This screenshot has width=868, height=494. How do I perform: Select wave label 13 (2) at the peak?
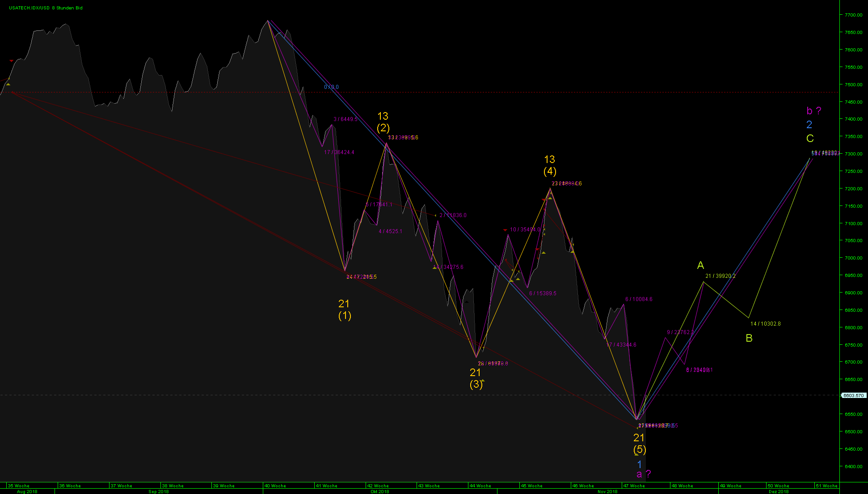pyautogui.click(x=383, y=122)
